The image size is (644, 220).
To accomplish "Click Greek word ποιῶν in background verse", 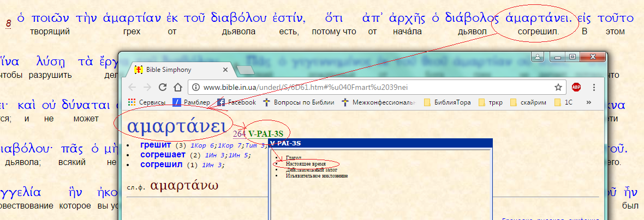I will [x=49, y=19].
